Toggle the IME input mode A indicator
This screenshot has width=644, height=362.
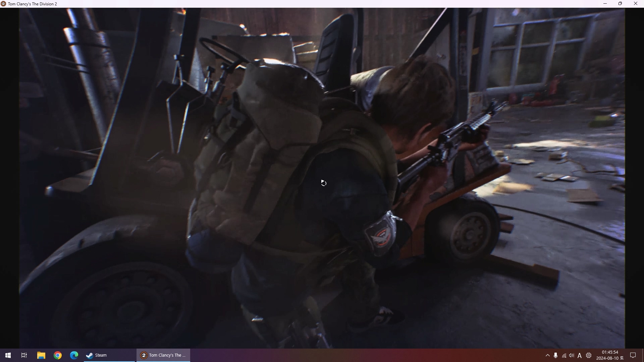[x=580, y=356]
